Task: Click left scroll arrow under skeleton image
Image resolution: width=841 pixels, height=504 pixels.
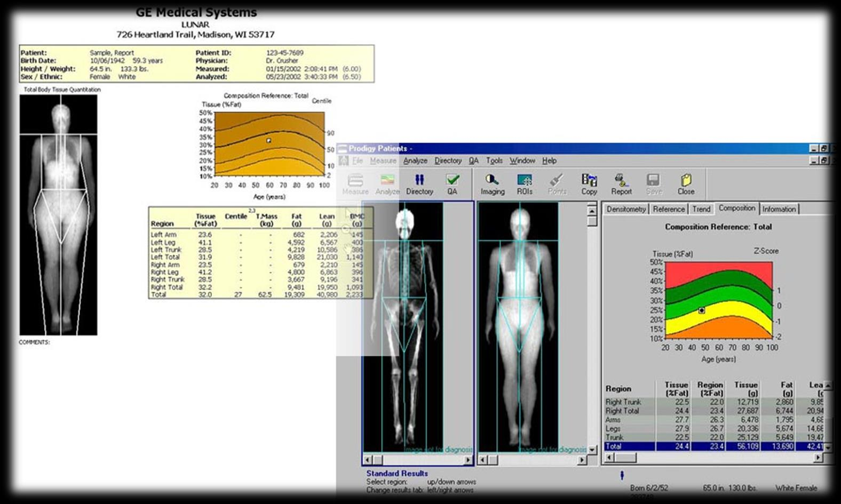Action: (368, 459)
